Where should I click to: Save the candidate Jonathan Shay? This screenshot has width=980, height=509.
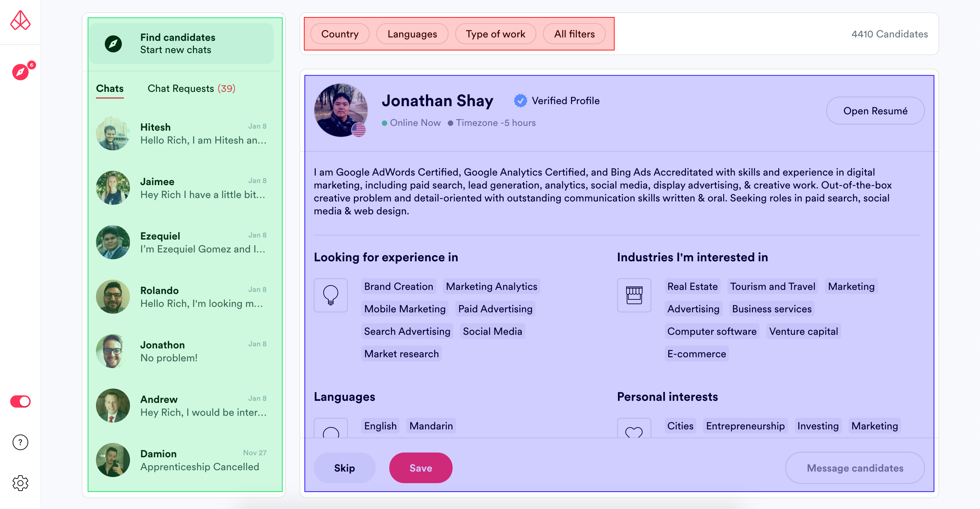[x=420, y=468]
